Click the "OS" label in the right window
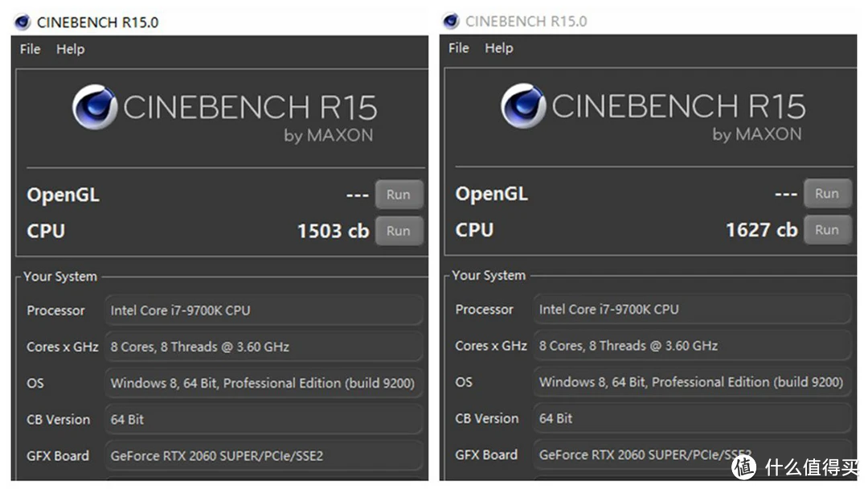 pyautogui.click(x=464, y=382)
